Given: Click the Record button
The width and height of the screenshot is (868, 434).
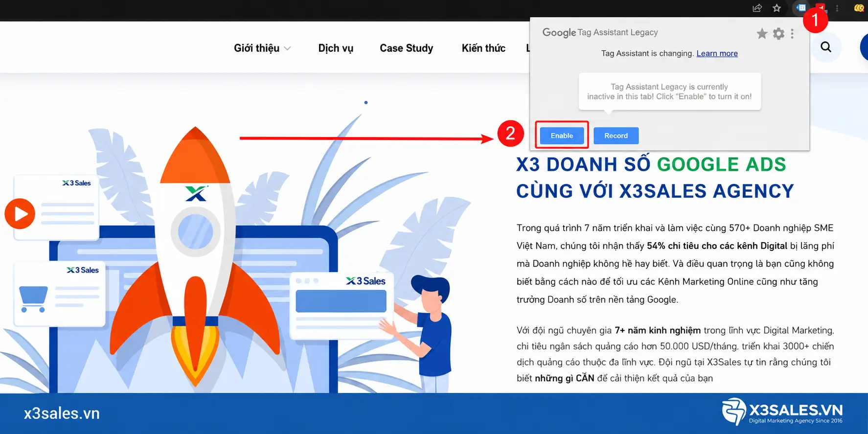Looking at the screenshot, I should 616,136.
